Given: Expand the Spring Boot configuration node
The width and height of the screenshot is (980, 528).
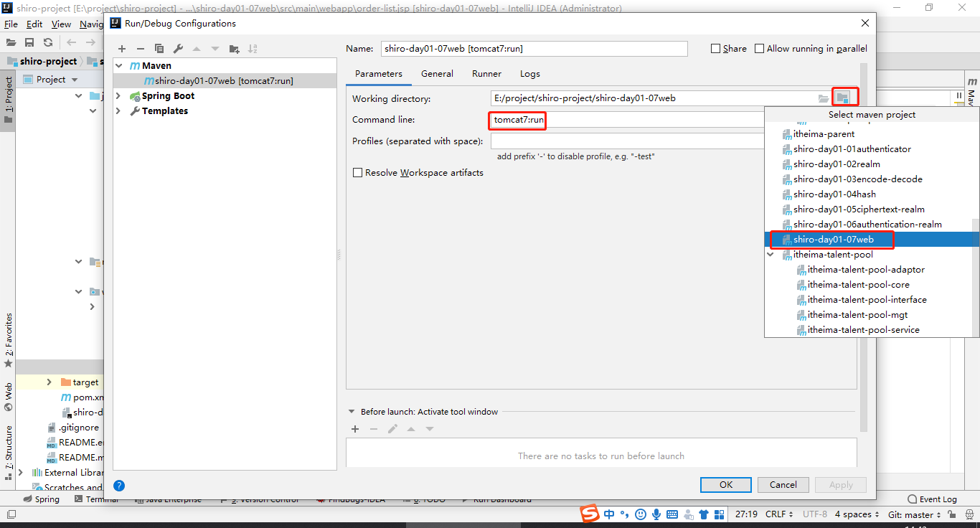Looking at the screenshot, I should pyautogui.click(x=119, y=96).
